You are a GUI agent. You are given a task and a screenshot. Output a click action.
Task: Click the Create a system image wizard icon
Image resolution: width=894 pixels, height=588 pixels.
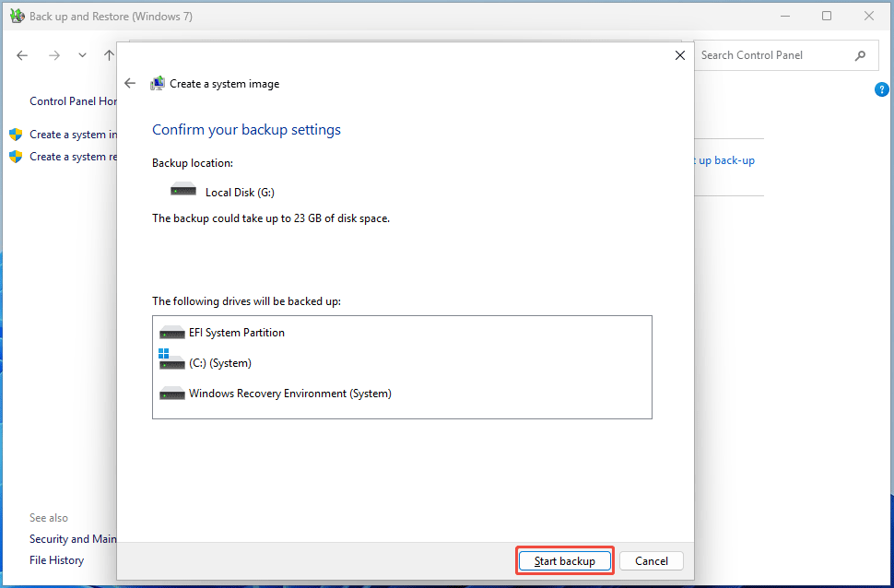click(x=158, y=83)
